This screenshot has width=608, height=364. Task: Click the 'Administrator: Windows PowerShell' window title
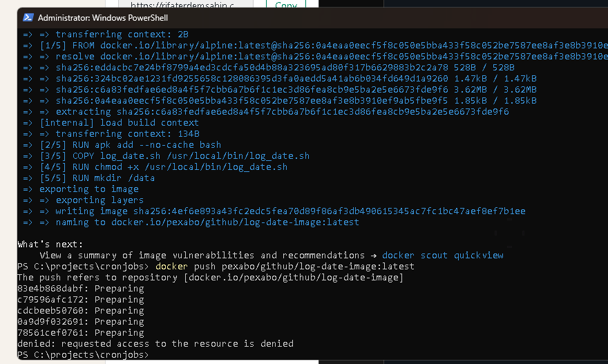(x=103, y=18)
